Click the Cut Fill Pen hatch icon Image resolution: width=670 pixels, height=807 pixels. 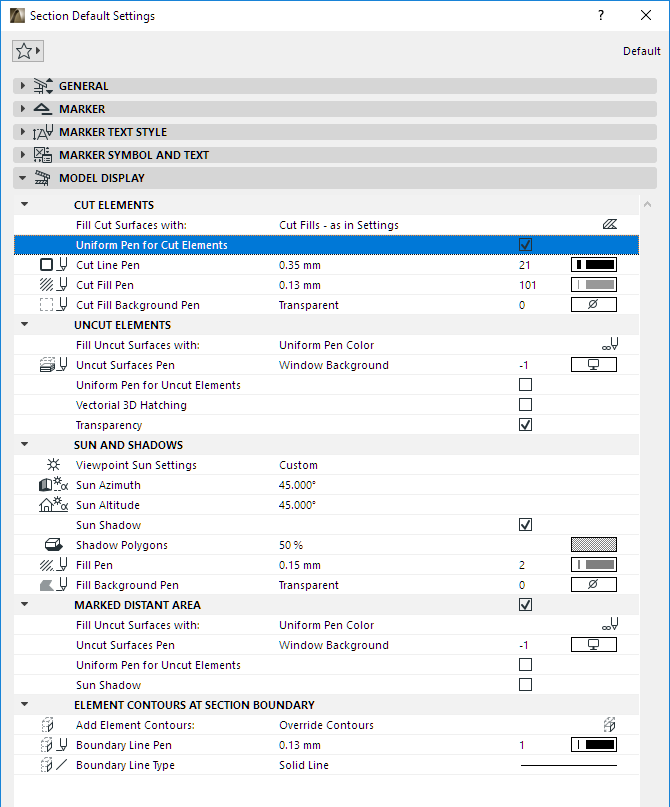pos(54,285)
